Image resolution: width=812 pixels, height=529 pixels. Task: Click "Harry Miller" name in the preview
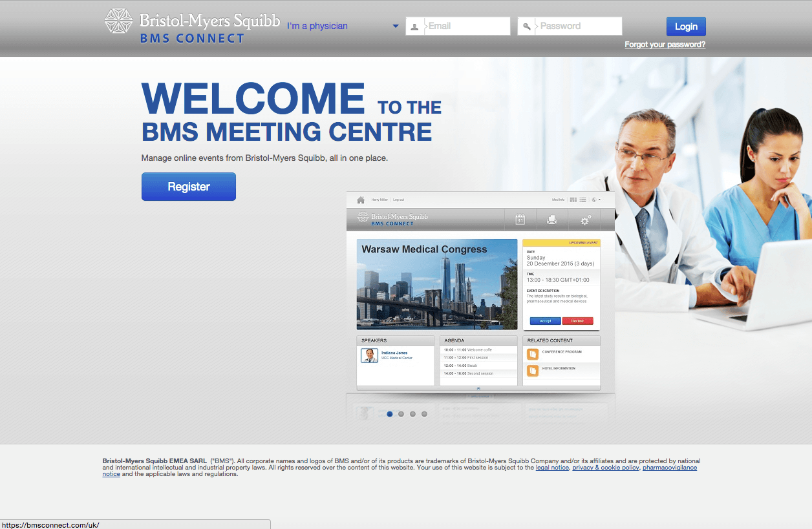(x=379, y=200)
